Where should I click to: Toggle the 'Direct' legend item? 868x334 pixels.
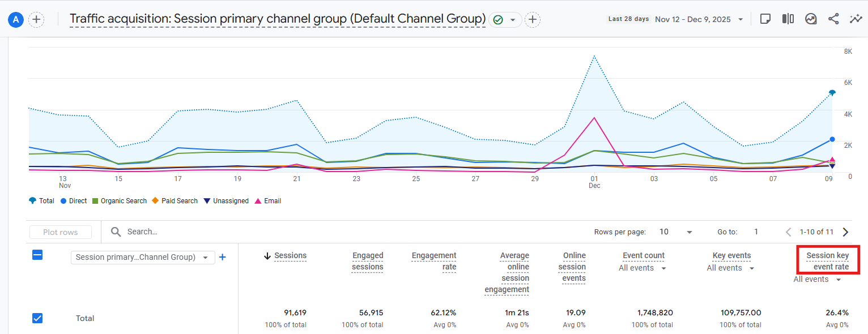click(x=74, y=201)
